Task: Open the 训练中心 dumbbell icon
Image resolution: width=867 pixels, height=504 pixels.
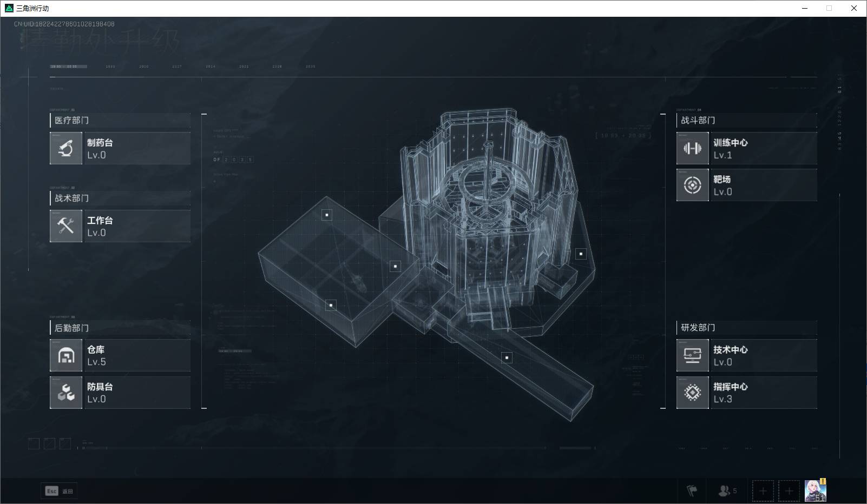Action: [693, 148]
